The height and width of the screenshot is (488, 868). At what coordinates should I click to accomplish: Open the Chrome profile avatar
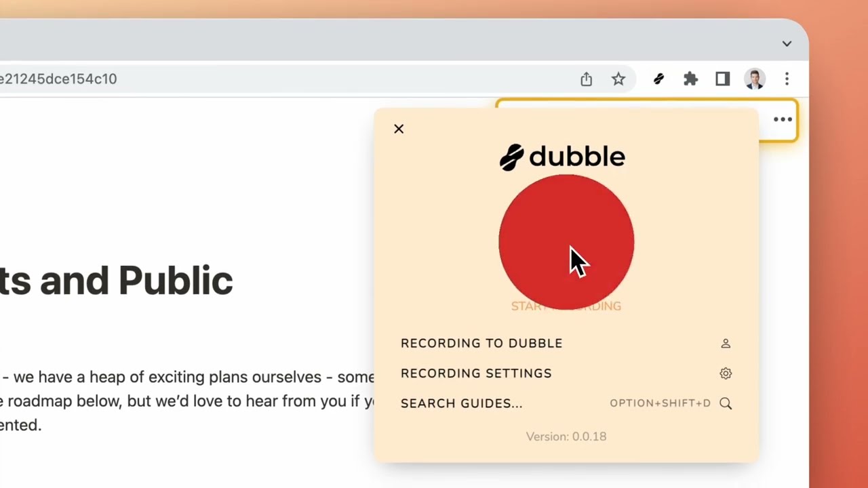point(755,79)
